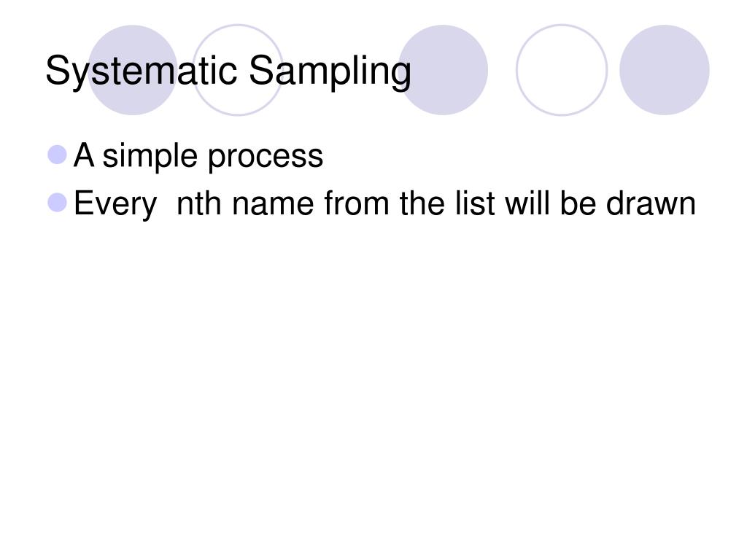747x560 pixels.
Task: Click the word "drawn" ending the second bullet
Action: click(651, 203)
